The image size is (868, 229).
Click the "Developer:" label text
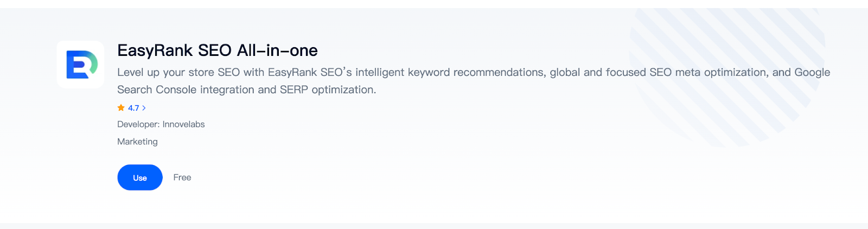click(x=138, y=124)
